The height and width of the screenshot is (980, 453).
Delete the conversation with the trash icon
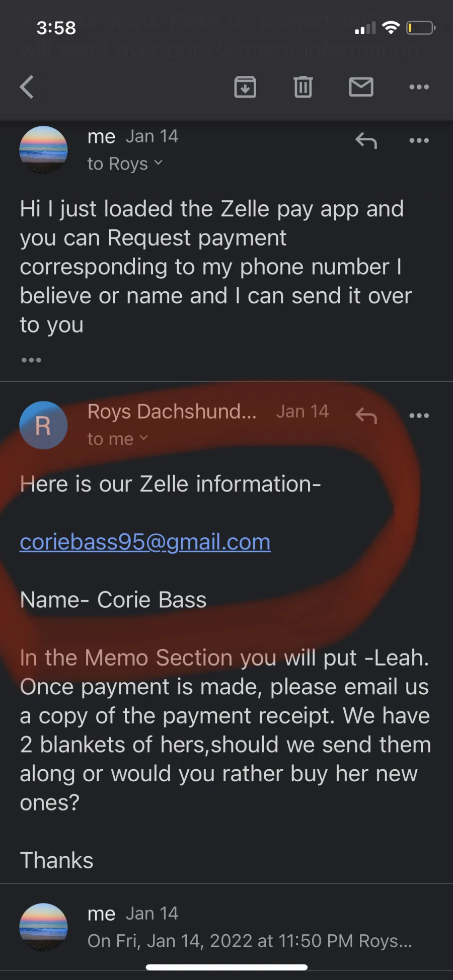pyautogui.click(x=303, y=87)
